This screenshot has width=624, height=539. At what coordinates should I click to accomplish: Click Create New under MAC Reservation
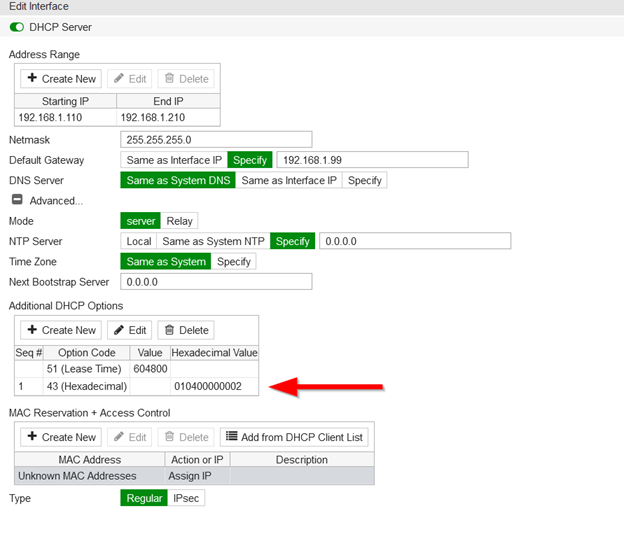[62, 437]
